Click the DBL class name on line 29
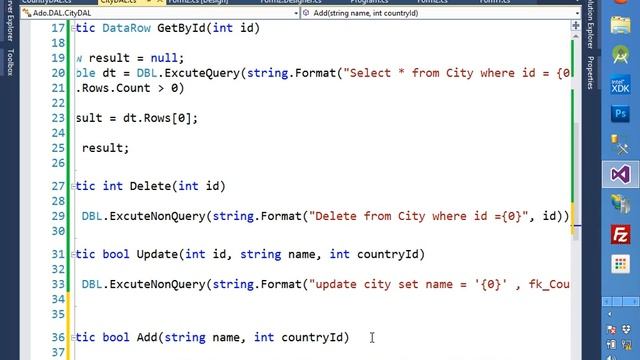 pyautogui.click(x=92, y=216)
